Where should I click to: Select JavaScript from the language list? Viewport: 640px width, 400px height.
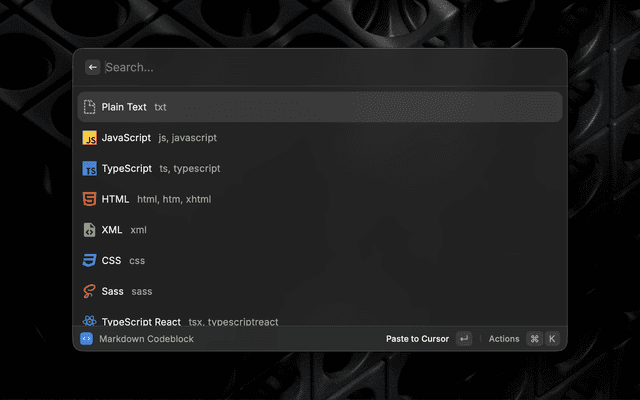(x=320, y=138)
